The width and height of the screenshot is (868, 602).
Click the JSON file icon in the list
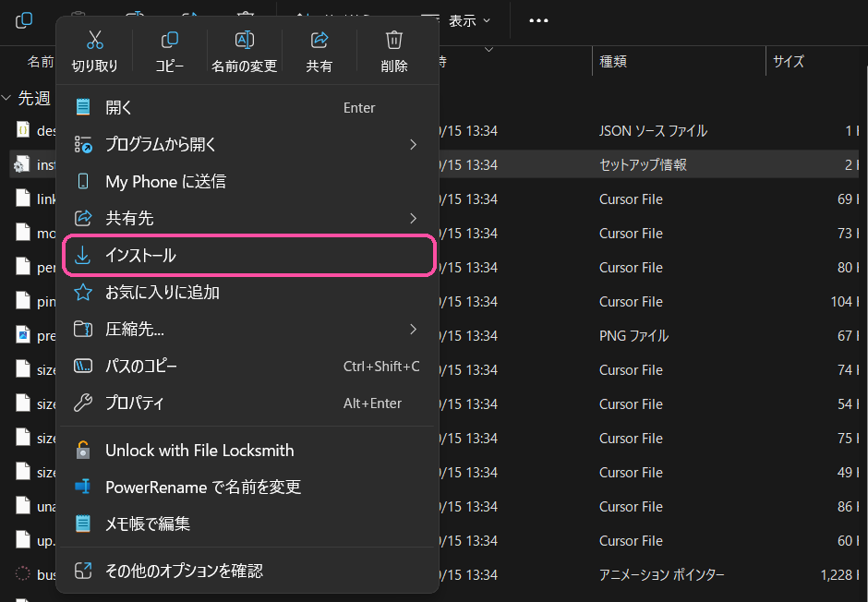tap(23, 130)
